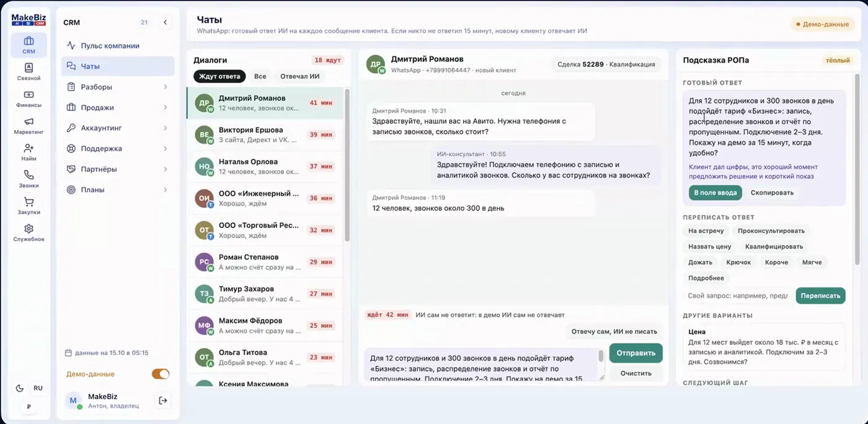Select the Отвечал ИИ tab

tap(300, 76)
